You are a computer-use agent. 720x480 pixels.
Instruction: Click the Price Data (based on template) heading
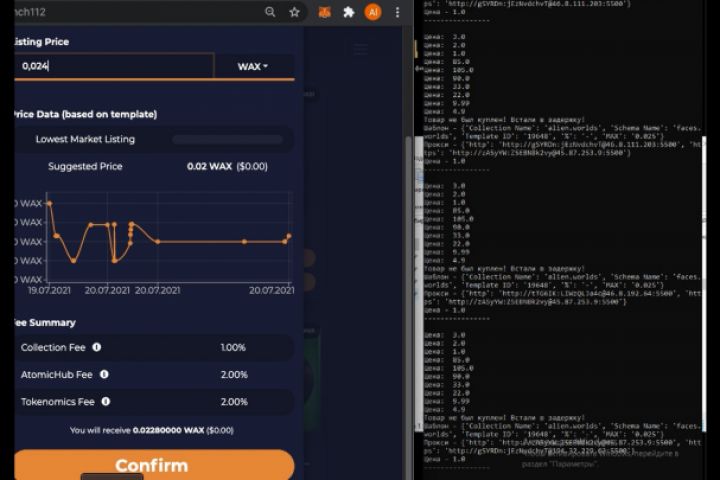[x=85, y=114]
